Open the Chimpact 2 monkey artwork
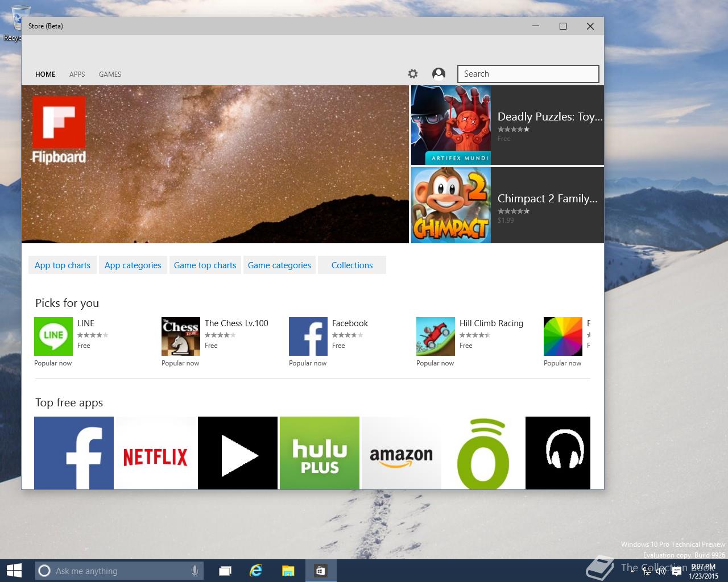The height and width of the screenshot is (582, 728). pyautogui.click(x=451, y=205)
